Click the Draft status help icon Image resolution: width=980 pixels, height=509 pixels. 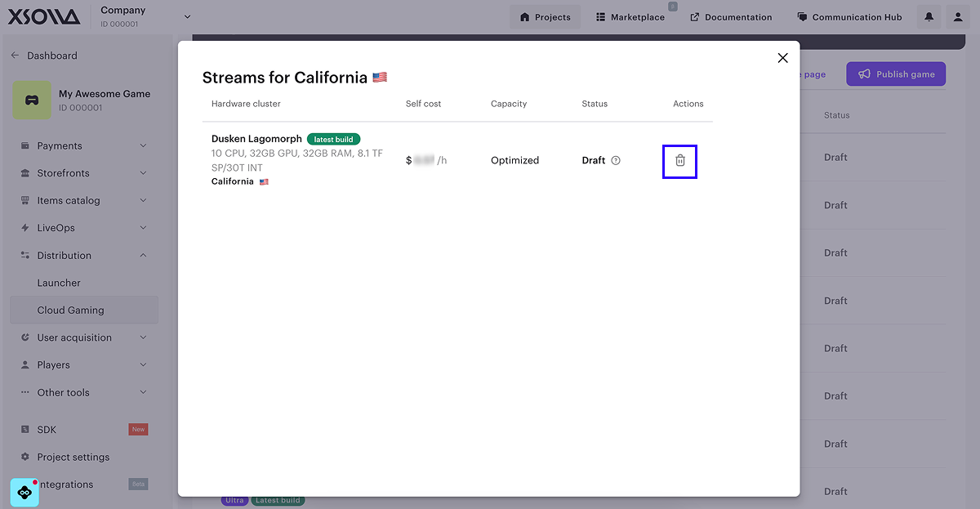616,161
